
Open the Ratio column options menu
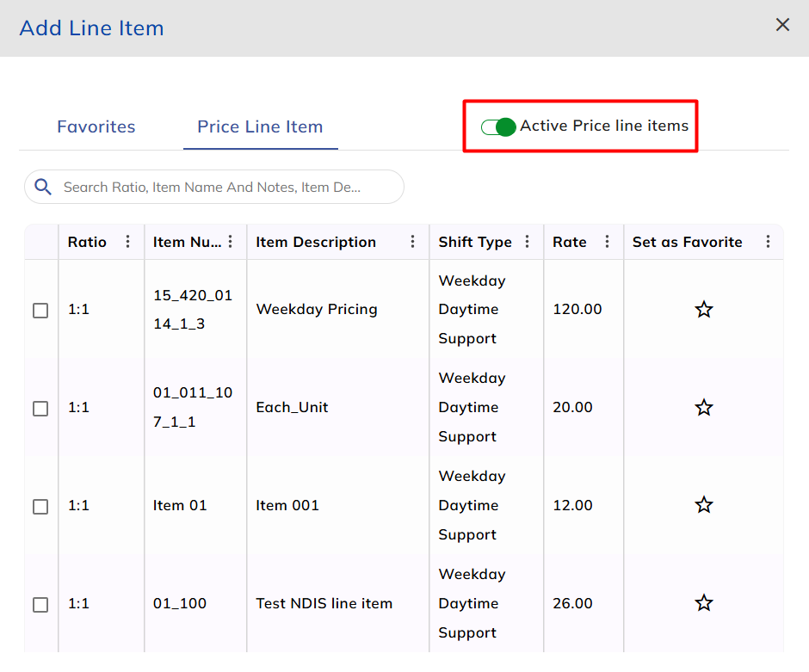click(128, 242)
